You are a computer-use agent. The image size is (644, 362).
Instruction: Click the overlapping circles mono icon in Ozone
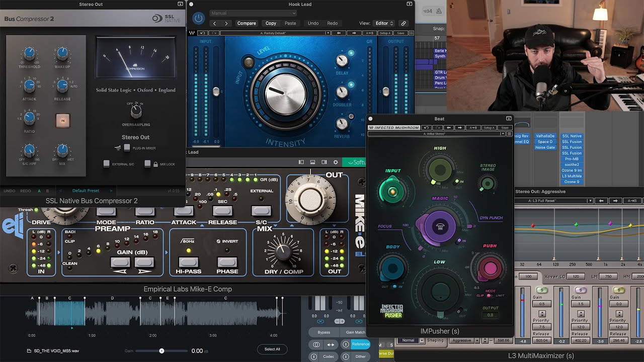point(316,344)
